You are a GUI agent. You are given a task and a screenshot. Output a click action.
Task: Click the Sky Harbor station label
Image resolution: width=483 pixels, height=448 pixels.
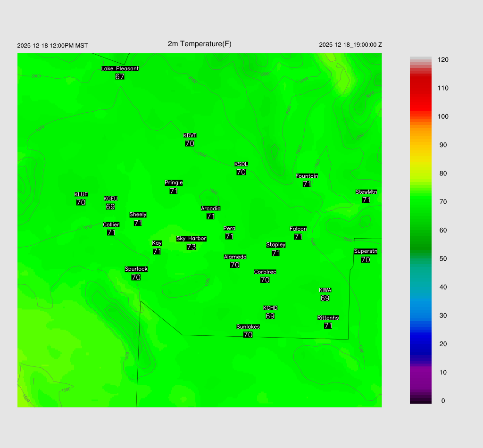pyautogui.click(x=191, y=239)
